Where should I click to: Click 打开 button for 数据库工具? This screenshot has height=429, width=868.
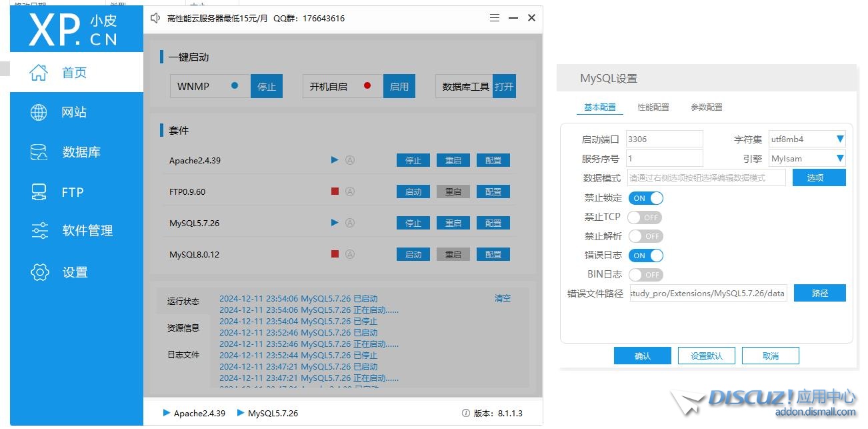coord(504,86)
